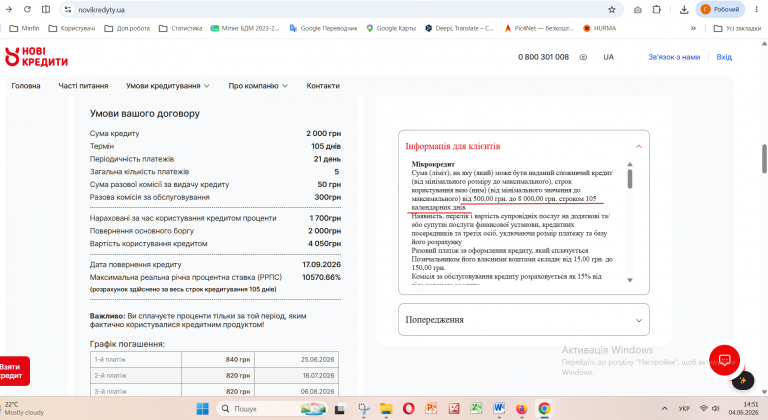This screenshot has height=420, width=768.
Task: Click the information box scroll up arrow
Action: pos(630,164)
